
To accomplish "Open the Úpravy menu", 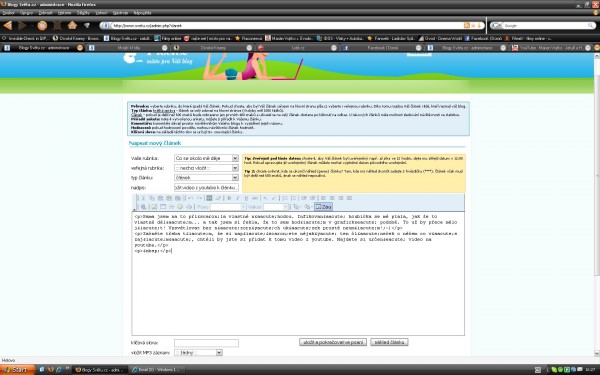I will tap(26, 13).
